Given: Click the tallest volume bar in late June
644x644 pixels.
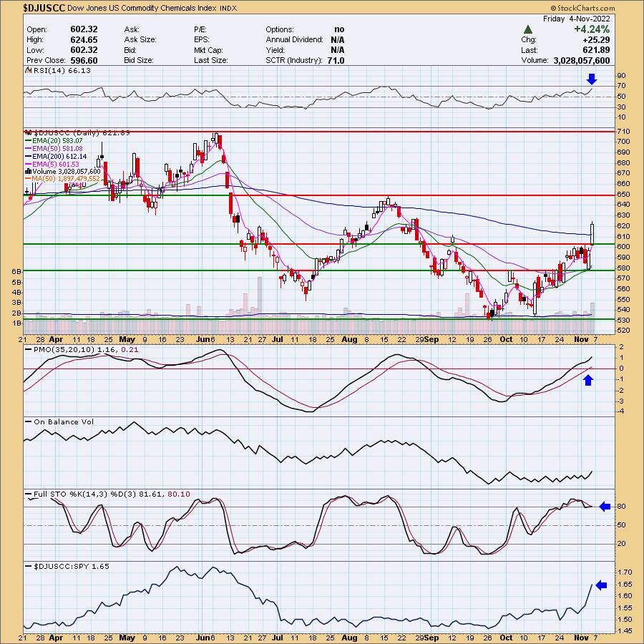Looking at the screenshot, I should click(x=260, y=305).
